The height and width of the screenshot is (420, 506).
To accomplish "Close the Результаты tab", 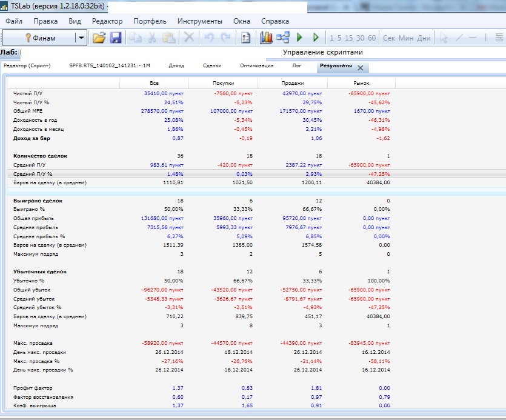I will click(360, 68).
